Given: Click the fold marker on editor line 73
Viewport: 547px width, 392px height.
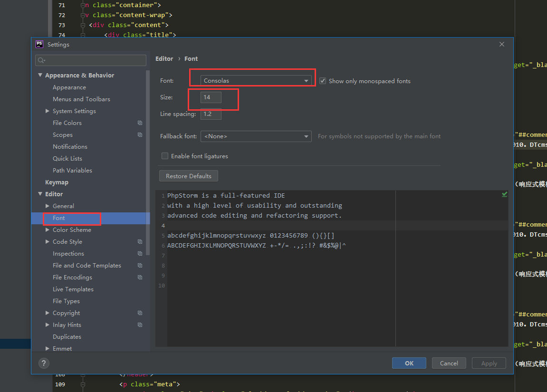Looking at the screenshot, I should 83,25.
